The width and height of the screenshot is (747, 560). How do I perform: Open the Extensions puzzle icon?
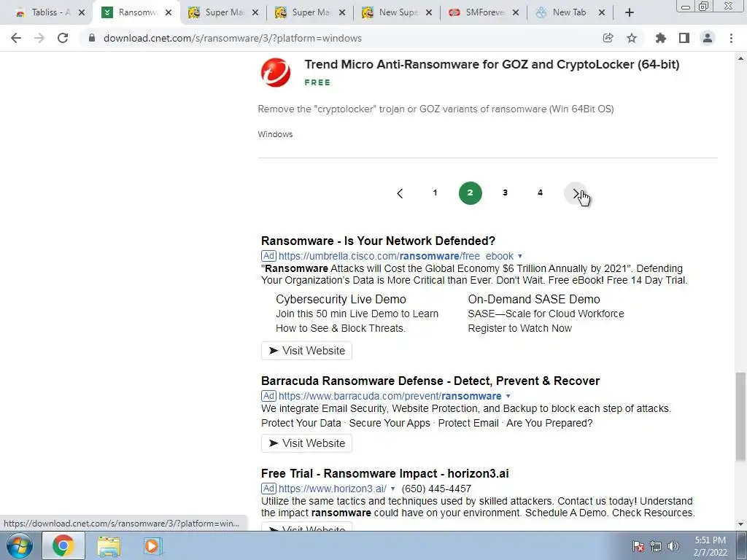click(x=661, y=38)
